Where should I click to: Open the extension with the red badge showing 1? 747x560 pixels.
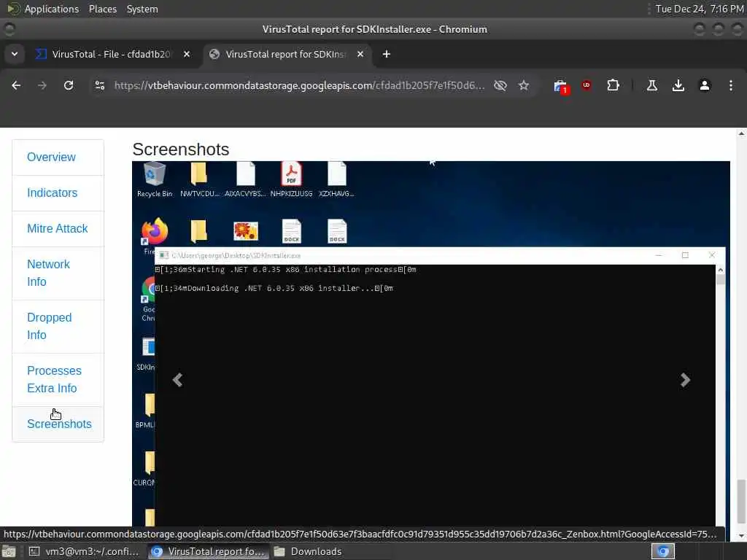pos(561,86)
